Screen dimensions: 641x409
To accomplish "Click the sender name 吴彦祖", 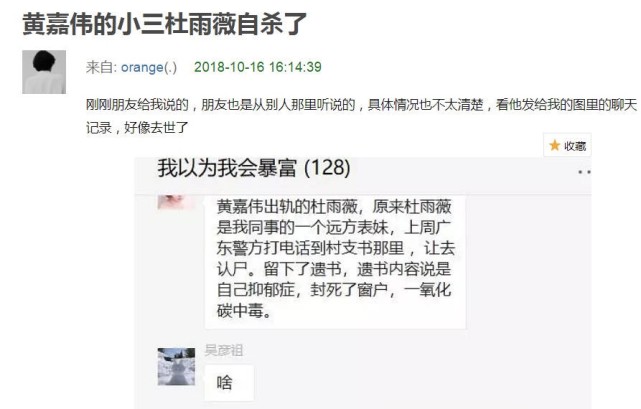I will coord(224,351).
